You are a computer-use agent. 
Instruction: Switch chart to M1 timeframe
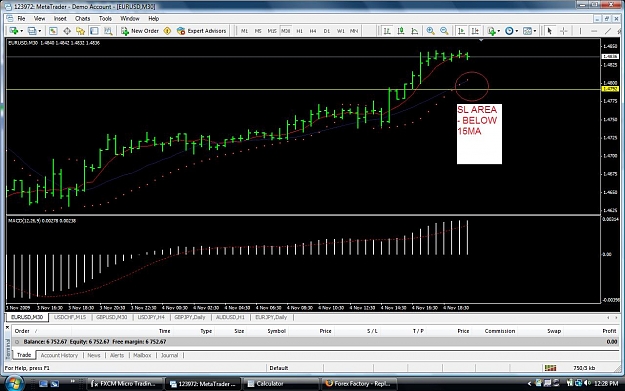pyautogui.click(x=244, y=31)
